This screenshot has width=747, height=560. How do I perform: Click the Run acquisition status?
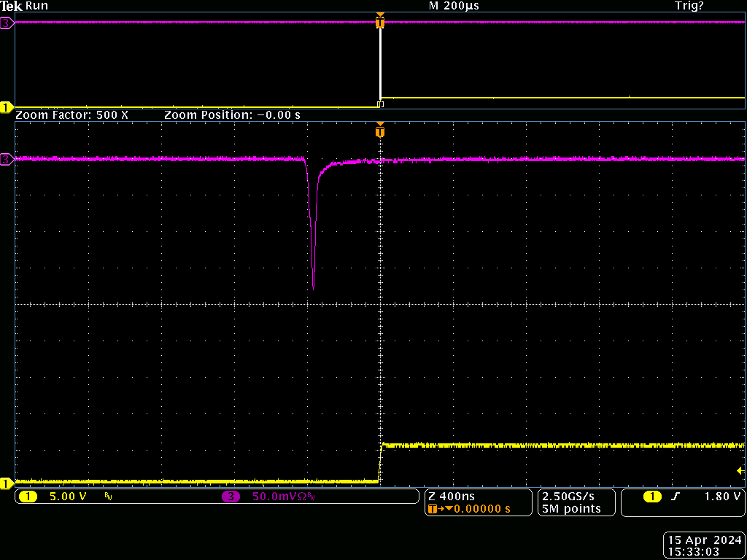pyautogui.click(x=37, y=6)
